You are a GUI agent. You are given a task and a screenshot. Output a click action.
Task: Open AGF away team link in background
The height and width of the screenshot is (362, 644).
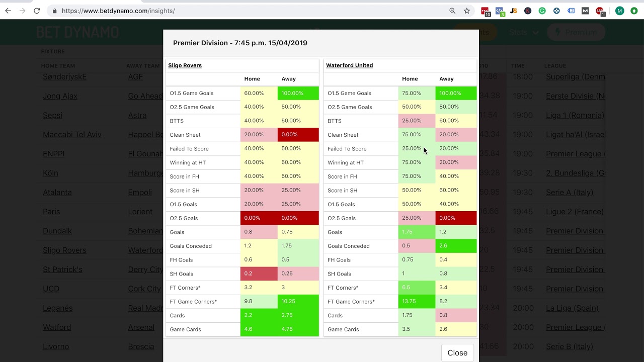tap(135, 77)
